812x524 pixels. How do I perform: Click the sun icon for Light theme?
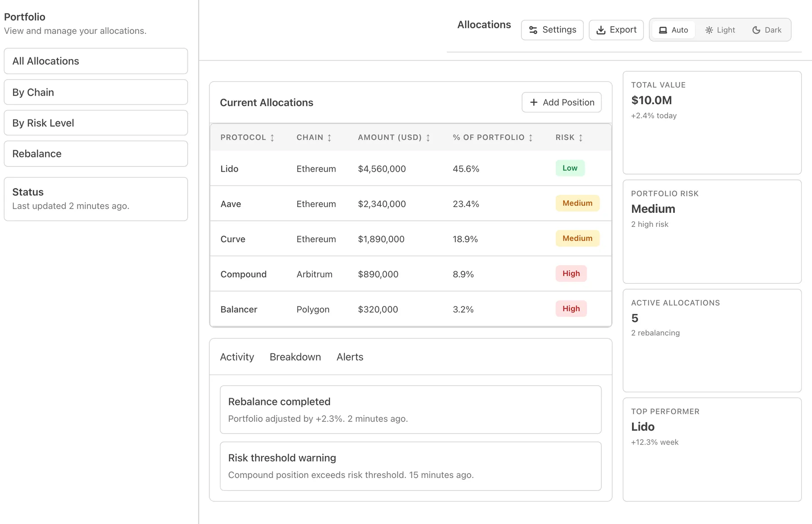(x=709, y=30)
